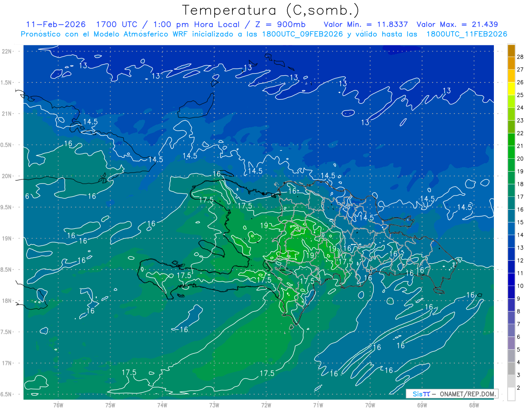Pick the bright yellow swatch in color scale
Screen dimensions: 532x411
click(x=511, y=89)
